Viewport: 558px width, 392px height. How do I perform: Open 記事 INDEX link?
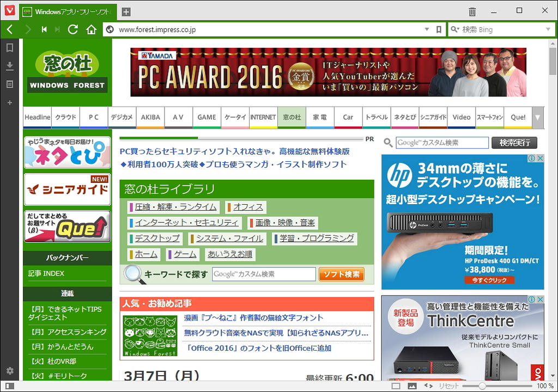(x=46, y=273)
